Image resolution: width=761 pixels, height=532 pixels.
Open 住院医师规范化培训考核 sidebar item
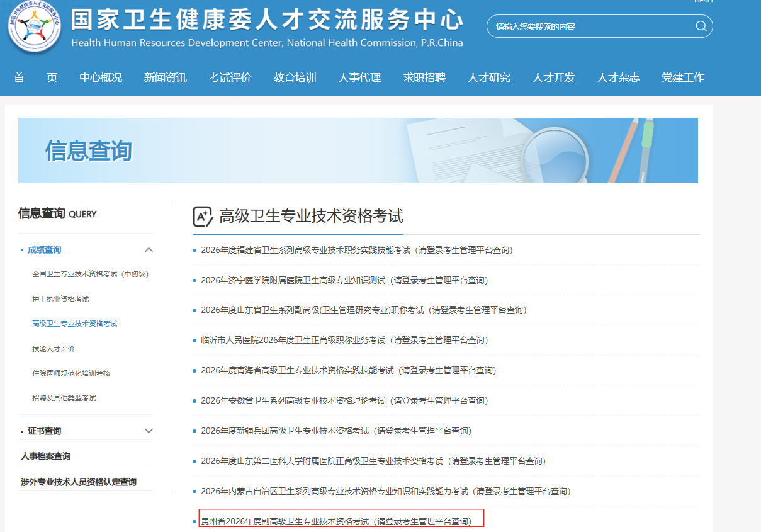pyautogui.click(x=71, y=373)
